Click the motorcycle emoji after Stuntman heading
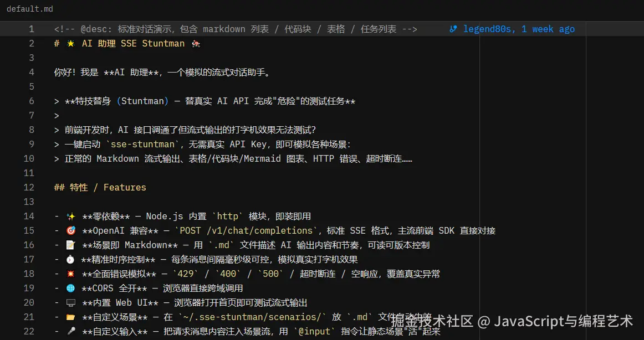644x340 pixels. (196, 44)
